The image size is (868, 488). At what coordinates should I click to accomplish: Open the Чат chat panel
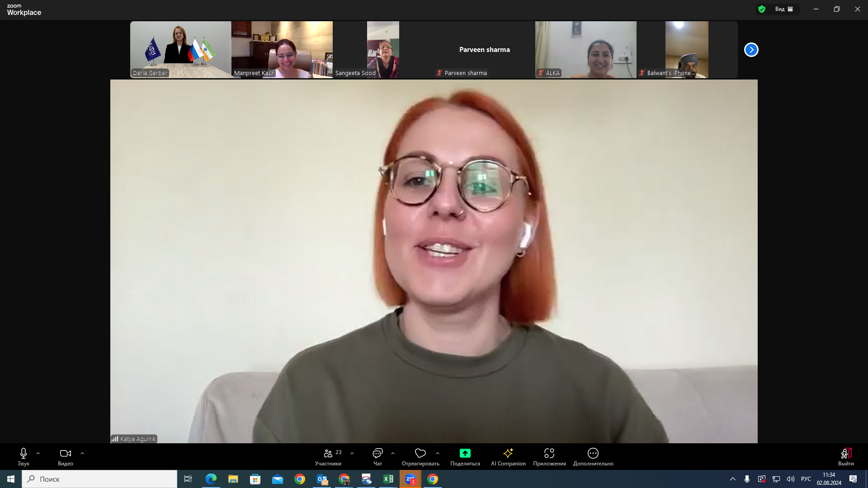click(377, 457)
